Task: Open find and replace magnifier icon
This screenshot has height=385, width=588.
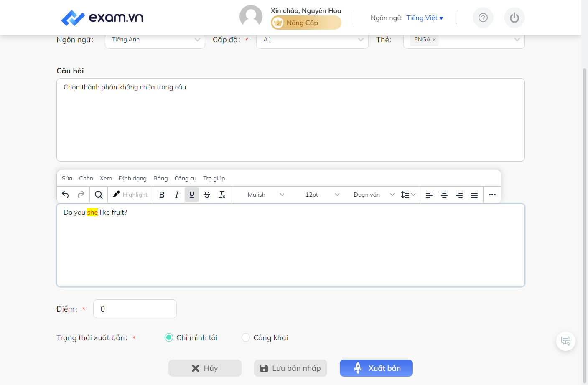Action: tap(99, 195)
